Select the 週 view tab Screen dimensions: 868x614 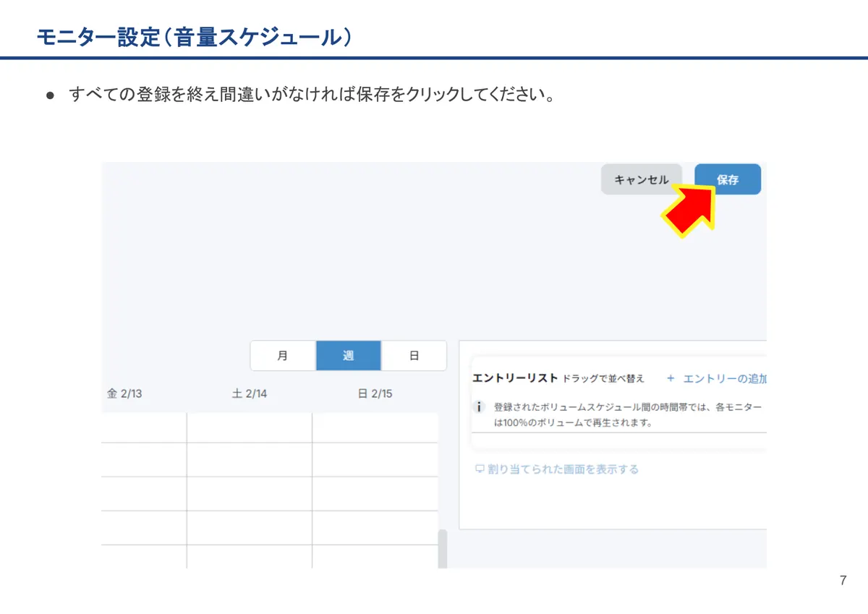point(349,356)
